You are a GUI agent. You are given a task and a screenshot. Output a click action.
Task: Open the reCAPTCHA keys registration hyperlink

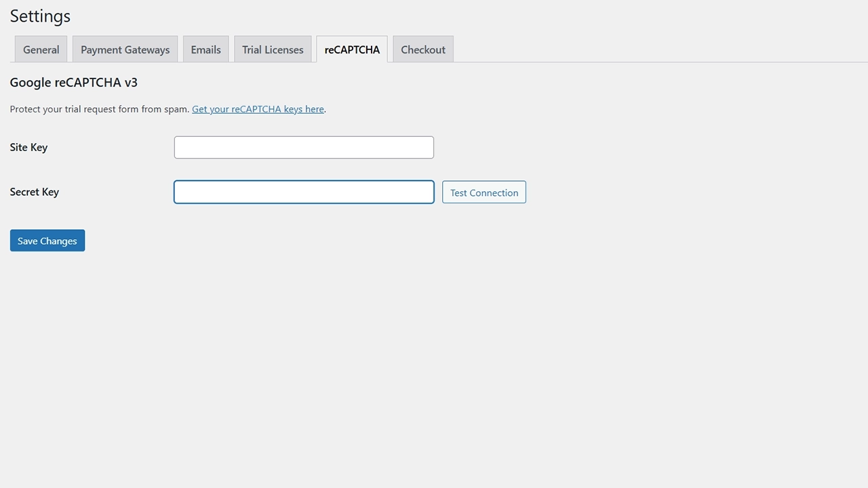tap(258, 109)
